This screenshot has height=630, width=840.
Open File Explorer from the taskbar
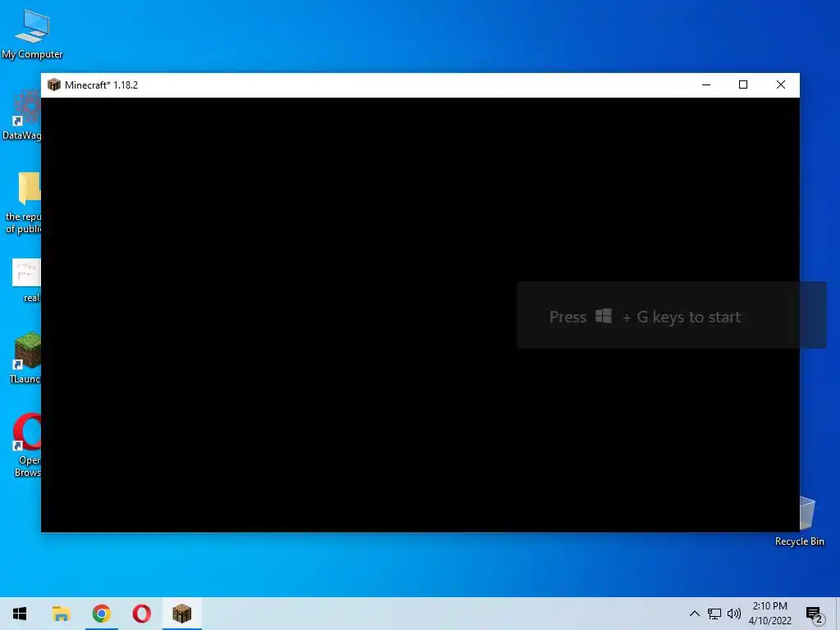point(61,614)
